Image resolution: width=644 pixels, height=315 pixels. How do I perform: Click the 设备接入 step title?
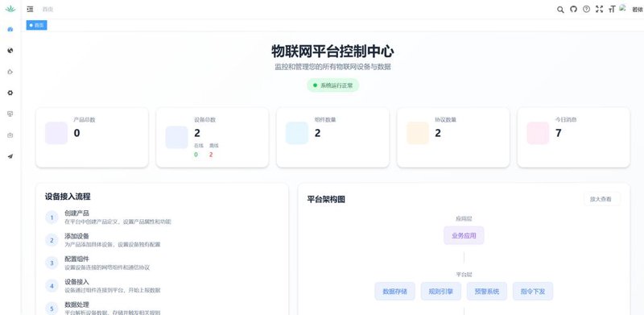pyautogui.click(x=76, y=282)
